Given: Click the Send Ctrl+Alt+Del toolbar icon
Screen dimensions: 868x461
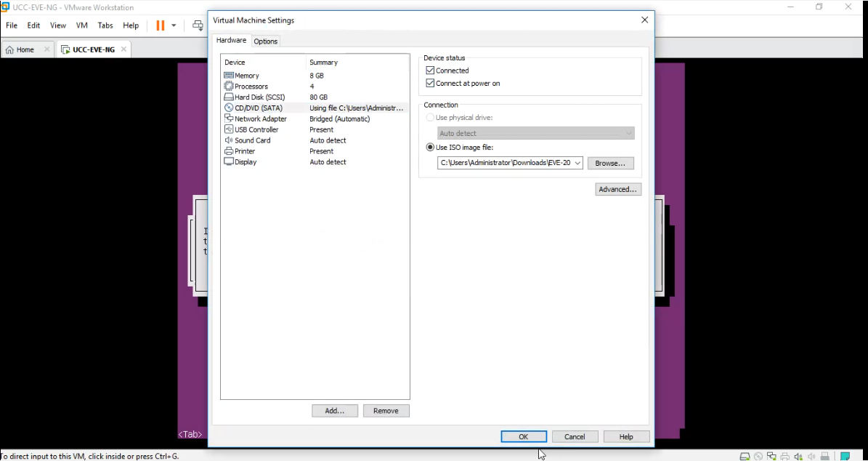Looking at the screenshot, I should (198, 25).
